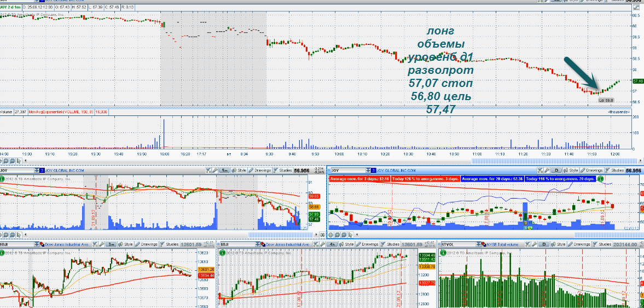
Task: Open the wrench settings icon in $TVOL chart
Action: pyautogui.click(x=535, y=244)
